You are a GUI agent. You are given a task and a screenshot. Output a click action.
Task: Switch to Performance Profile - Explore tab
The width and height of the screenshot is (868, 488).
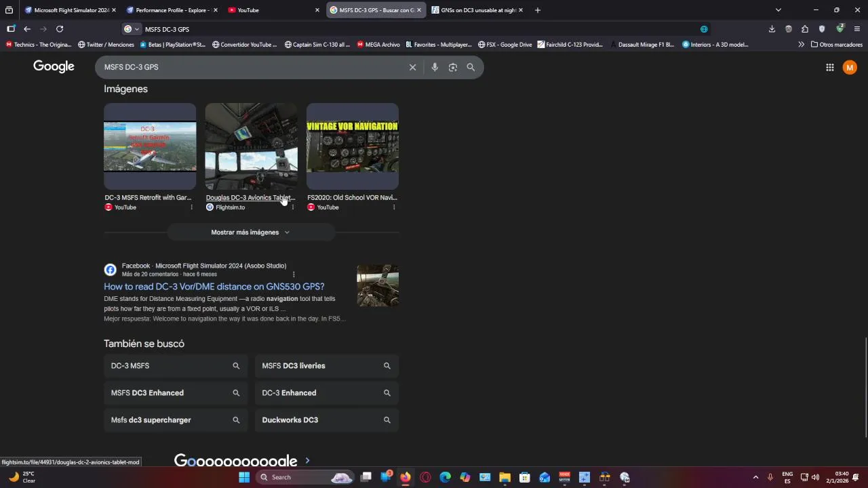click(172, 10)
